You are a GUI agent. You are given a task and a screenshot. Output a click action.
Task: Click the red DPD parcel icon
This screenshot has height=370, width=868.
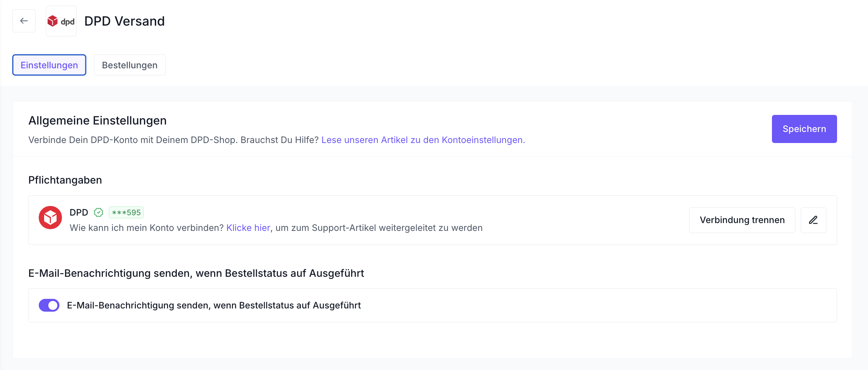[50, 218]
